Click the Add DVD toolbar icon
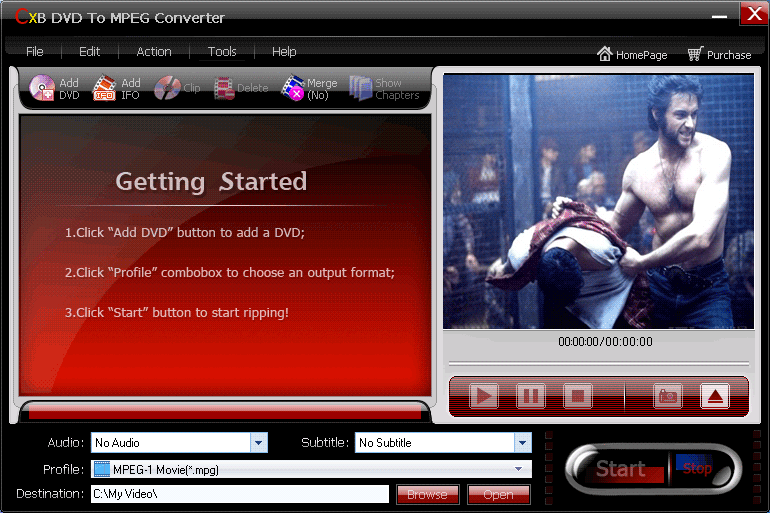The image size is (770, 513). 42,88
